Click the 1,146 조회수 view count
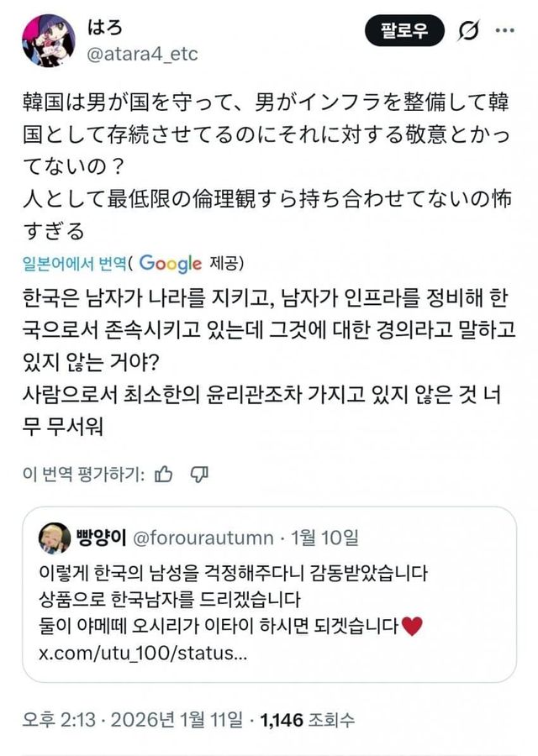 [x=308, y=720]
